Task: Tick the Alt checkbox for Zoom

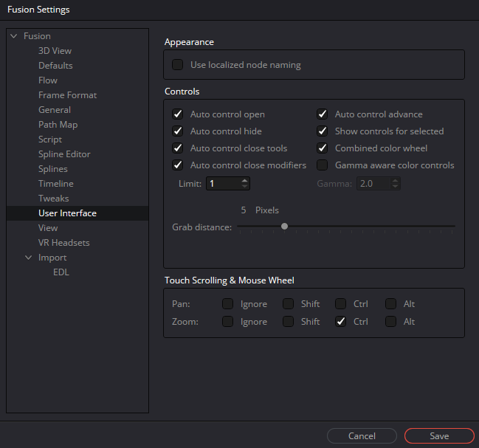Action: [390, 322]
